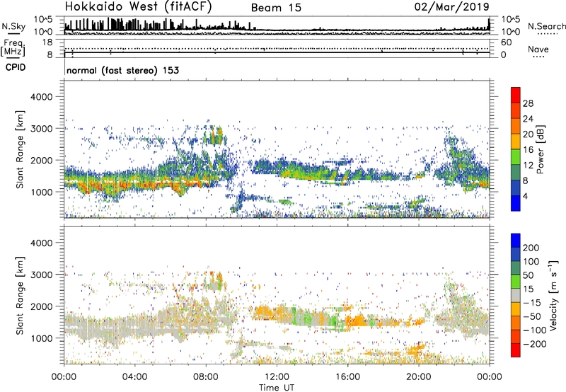Click the 12 label on Power color bar
The image size is (566, 392).
pos(528,166)
